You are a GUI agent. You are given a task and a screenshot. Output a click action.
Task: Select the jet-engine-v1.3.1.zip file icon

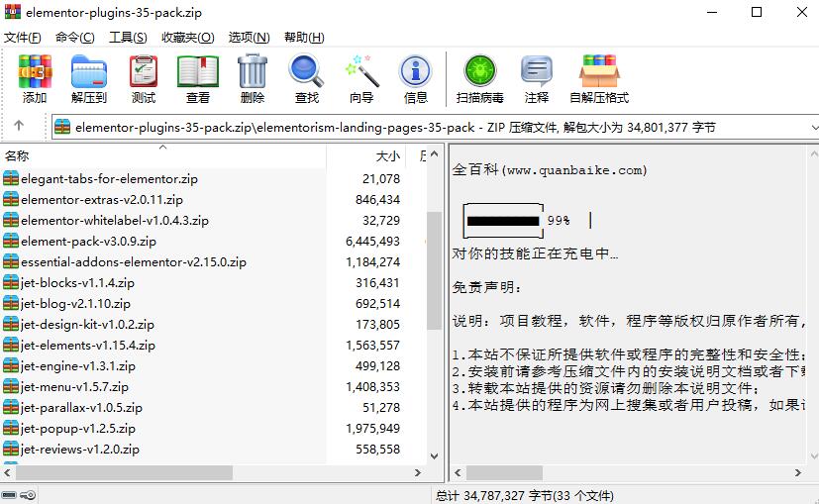point(11,365)
